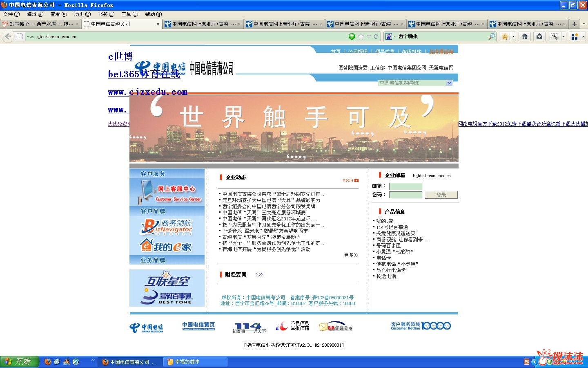Click the 登录 button
This screenshot has width=588, height=368.
click(441, 195)
